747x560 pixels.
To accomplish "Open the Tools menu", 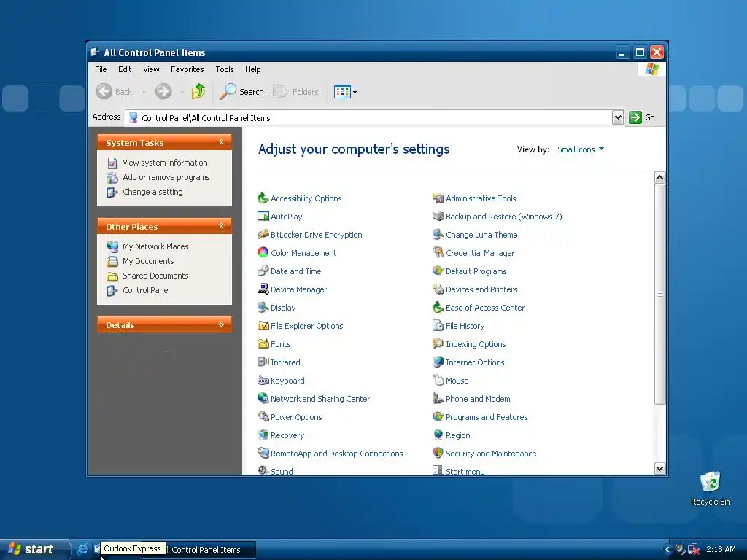I will pos(225,69).
